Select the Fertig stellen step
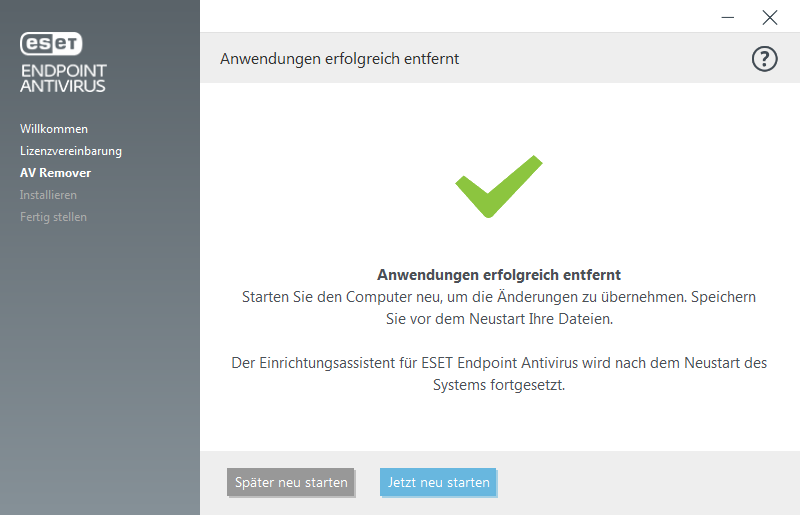The width and height of the screenshot is (800, 515). point(54,217)
